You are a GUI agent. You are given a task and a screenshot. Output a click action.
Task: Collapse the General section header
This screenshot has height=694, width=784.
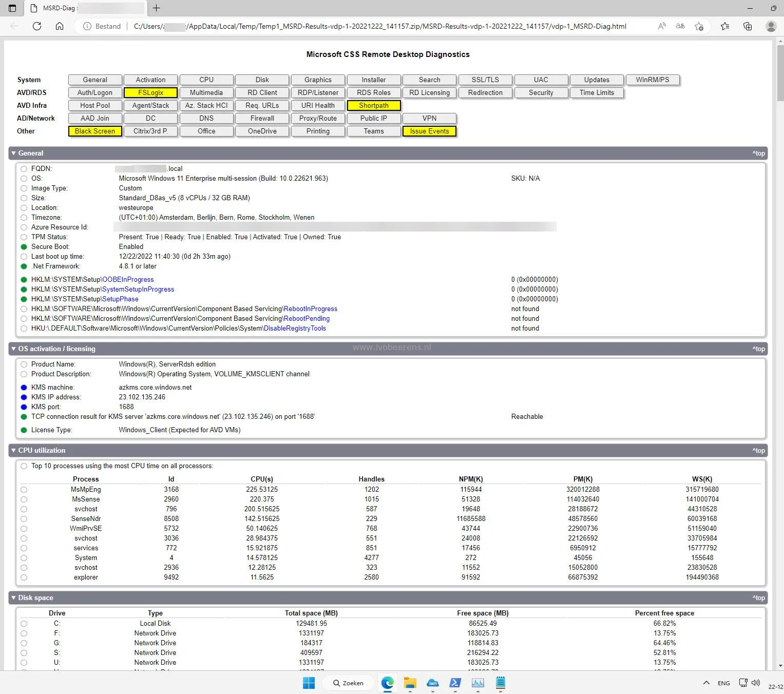(x=388, y=153)
